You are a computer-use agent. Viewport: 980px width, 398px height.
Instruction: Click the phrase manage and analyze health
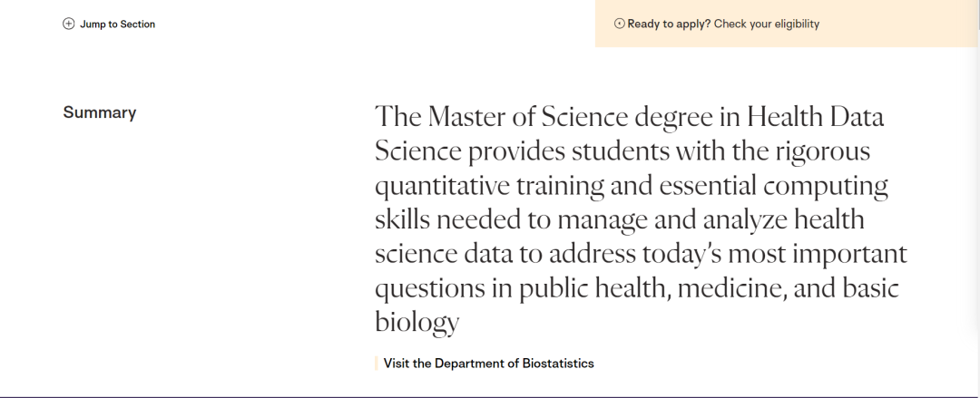(710, 220)
